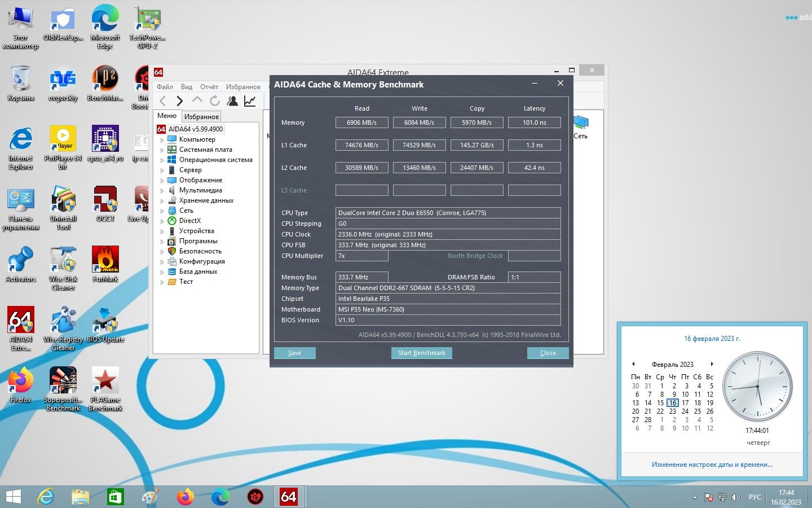Click the Save button in benchmark dialog
The width and height of the screenshot is (812, 508).
coord(294,353)
